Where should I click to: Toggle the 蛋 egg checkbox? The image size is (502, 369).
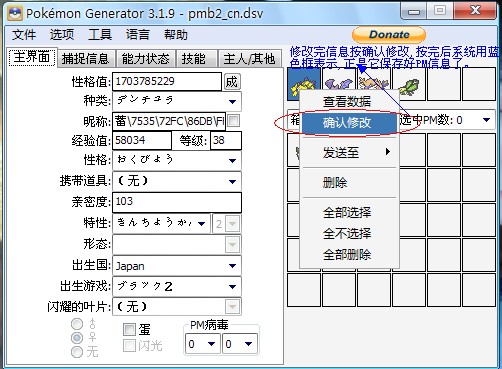click(x=129, y=330)
